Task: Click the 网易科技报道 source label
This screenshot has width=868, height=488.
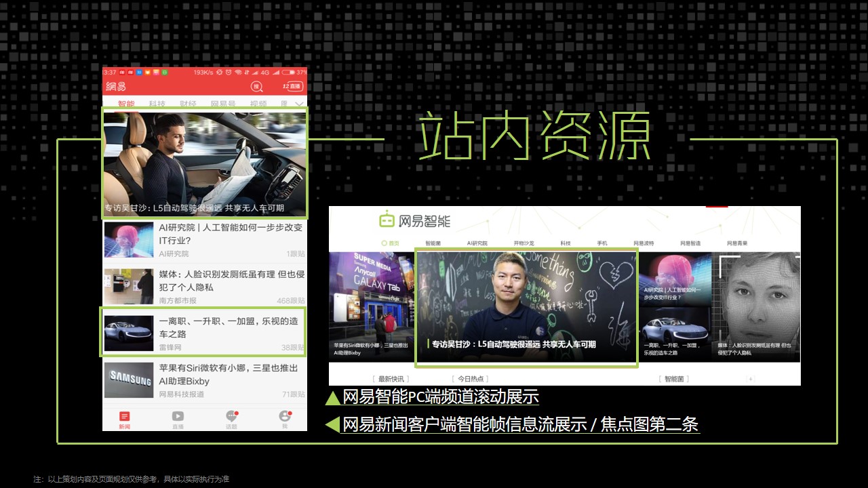Action: (182, 394)
